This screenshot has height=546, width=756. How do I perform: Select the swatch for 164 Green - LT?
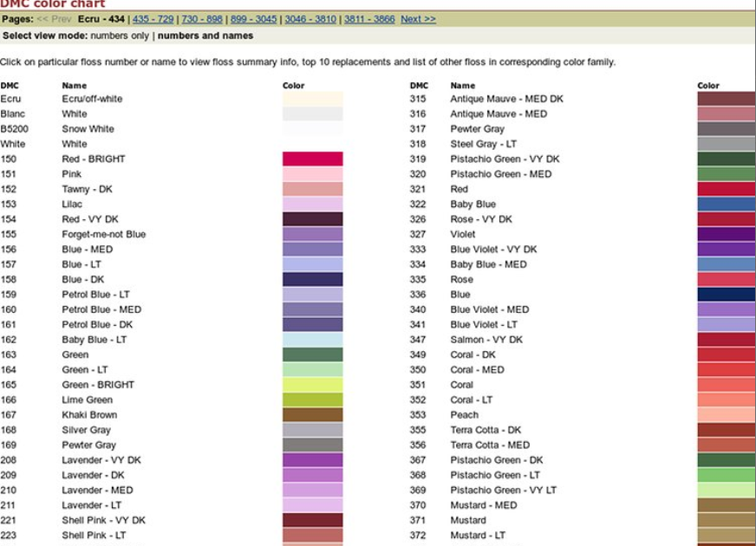312,369
